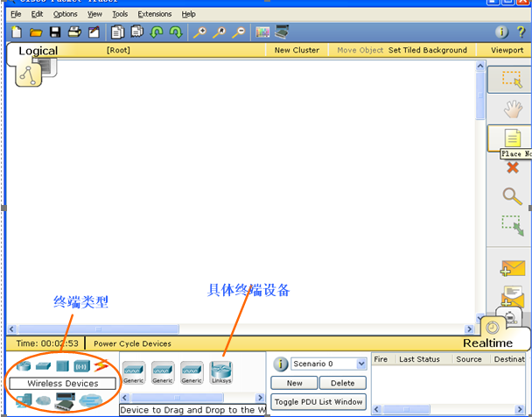The height and width of the screenshot is (417, 532).
Task: Click the Add Simple PDU envelope
Action: tap(513, 268)
